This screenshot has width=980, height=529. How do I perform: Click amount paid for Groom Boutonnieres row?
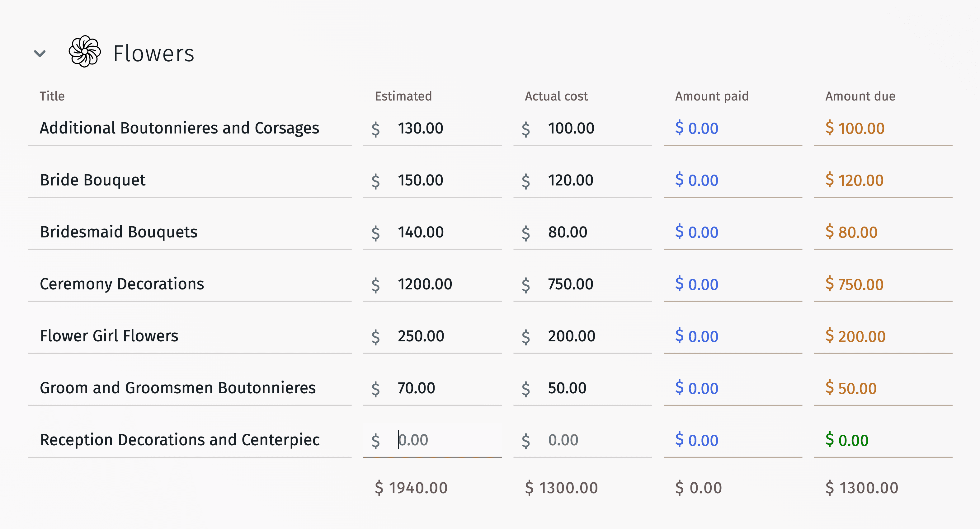pyautogui.click(x=697, y=388)
